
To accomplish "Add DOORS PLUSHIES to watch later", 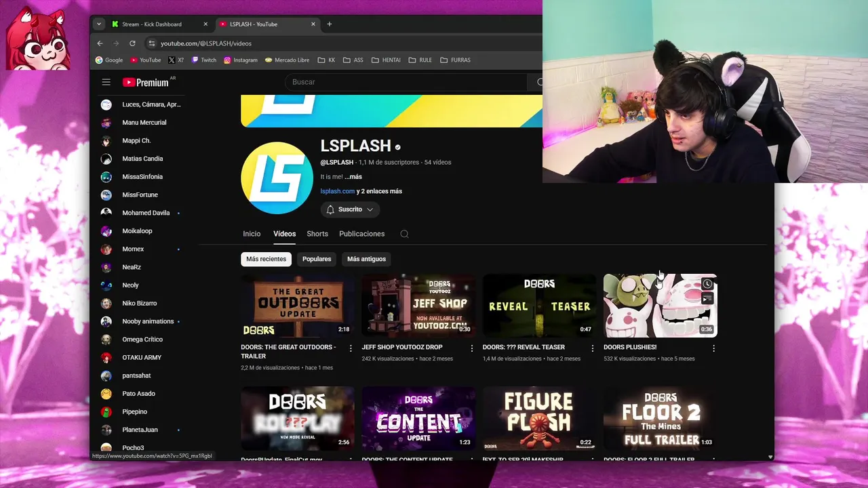I will 707,284.
